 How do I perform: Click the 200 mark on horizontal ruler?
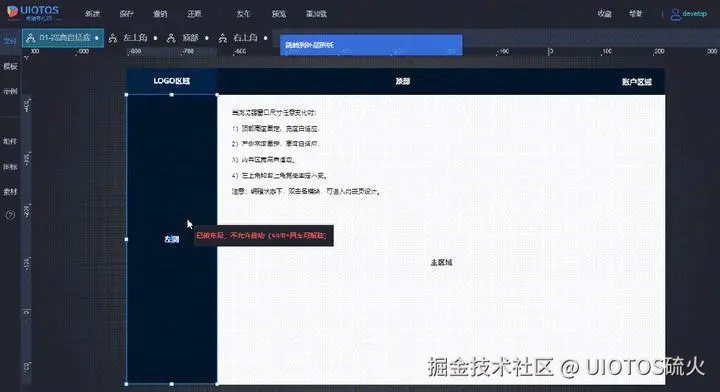point(658,51)
